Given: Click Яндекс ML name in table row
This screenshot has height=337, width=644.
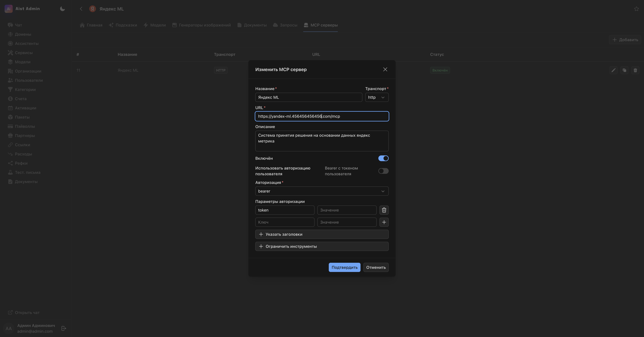Looking at the screenshot, I should (x=128, y=70).
